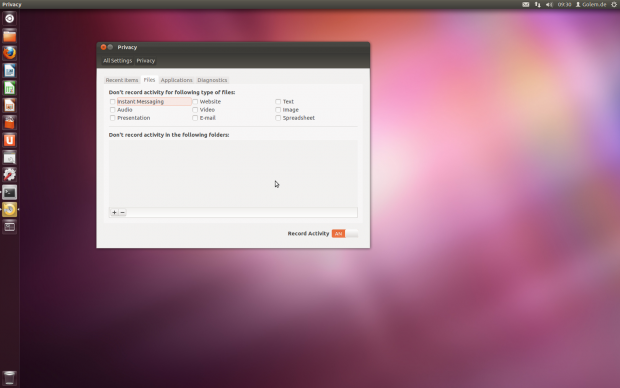The width and height of the screenshot is (620, 388).
Task: Switch to the Applications tab
Action: (x=176, y=80)
